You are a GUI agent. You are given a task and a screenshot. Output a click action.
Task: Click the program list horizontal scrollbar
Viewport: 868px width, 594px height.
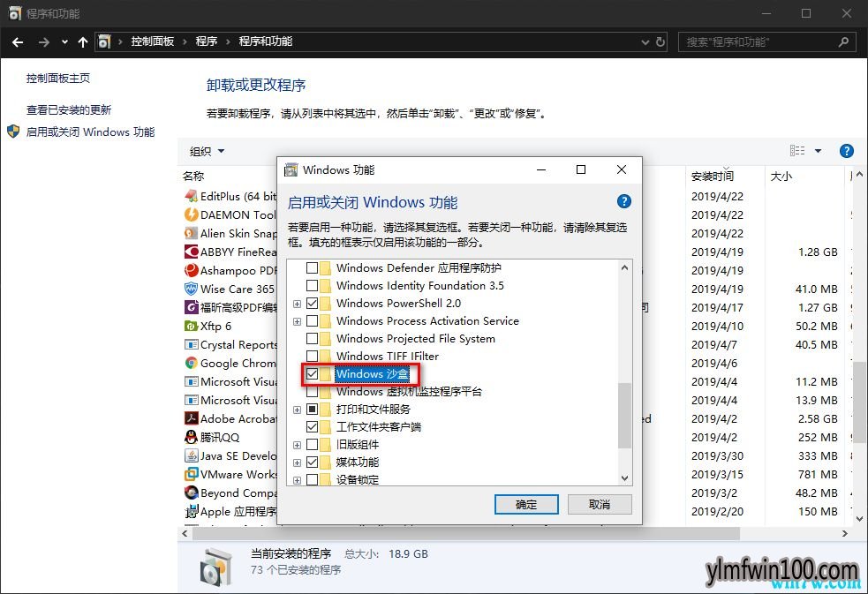point(465,533)
